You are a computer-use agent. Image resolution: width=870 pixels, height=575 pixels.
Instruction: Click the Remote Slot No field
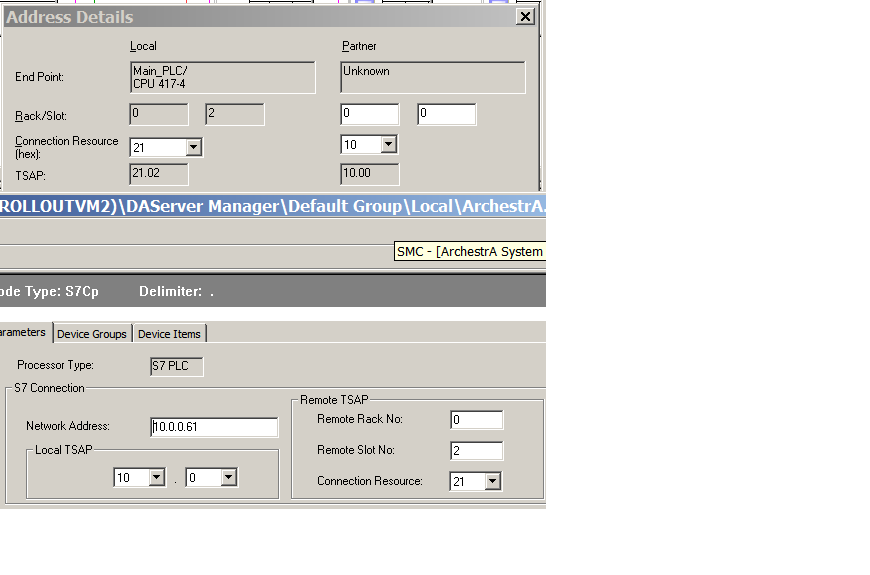[476, 451]
